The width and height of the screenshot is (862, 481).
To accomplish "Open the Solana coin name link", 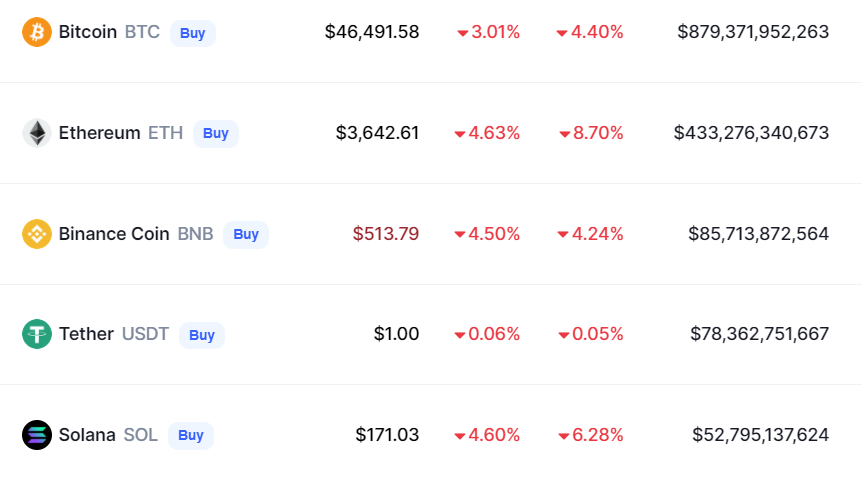I will 87,435.
